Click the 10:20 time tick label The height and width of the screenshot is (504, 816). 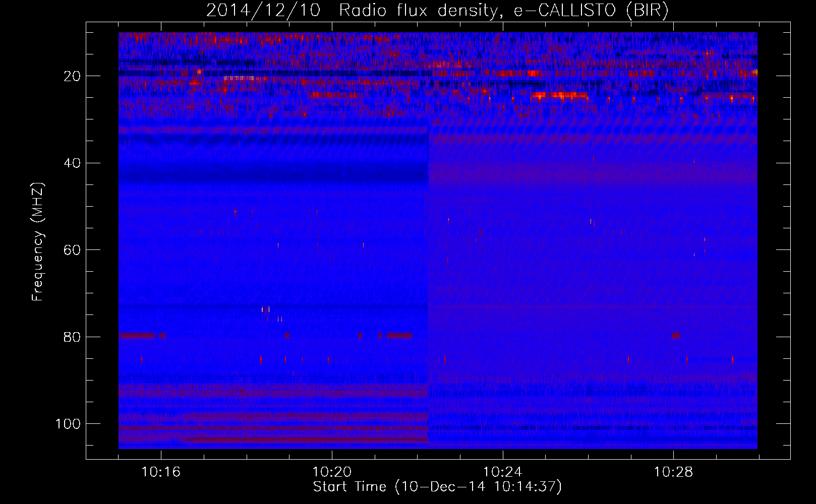332,472
